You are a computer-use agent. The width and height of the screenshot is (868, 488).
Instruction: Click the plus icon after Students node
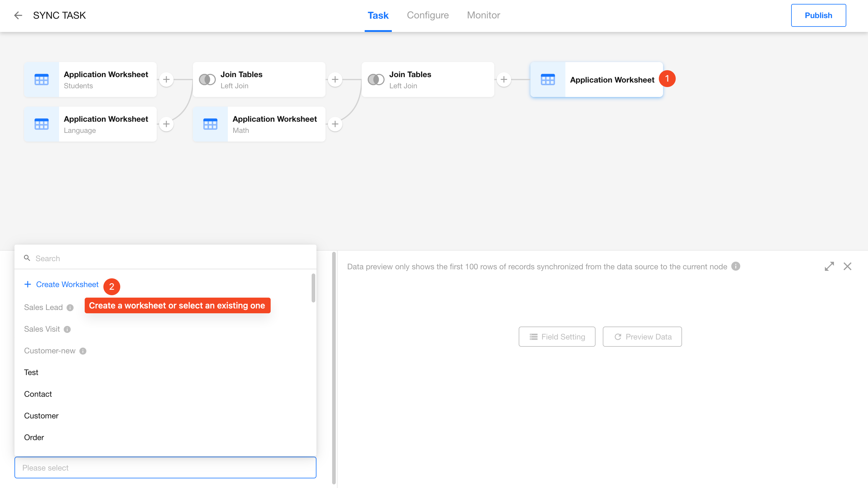pyautogui.click(x=166, y=80)
